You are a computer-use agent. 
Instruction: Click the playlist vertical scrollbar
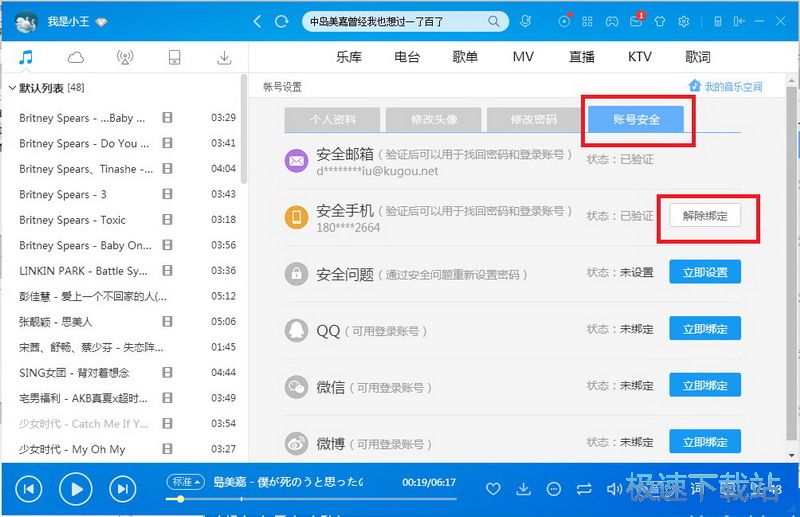point(244,130)
